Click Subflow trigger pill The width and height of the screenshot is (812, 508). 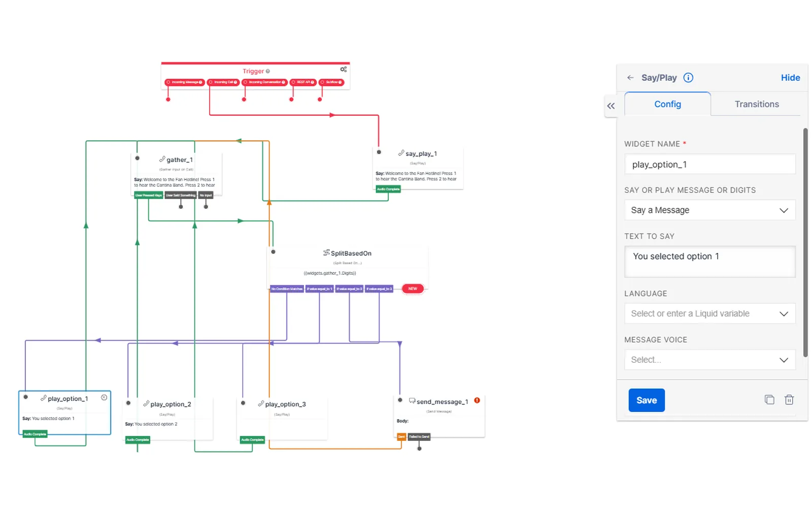(x=331, y=82)
